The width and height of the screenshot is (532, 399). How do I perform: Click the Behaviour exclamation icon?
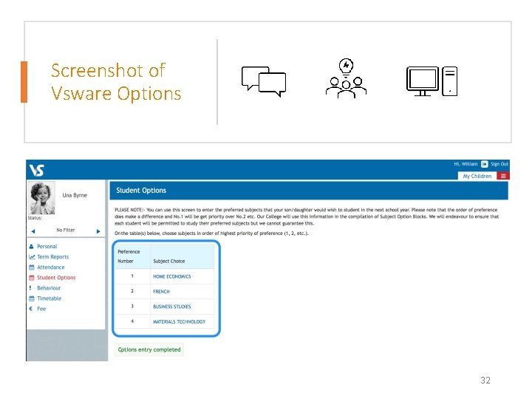pyautogui.click(x=30, y=288)
